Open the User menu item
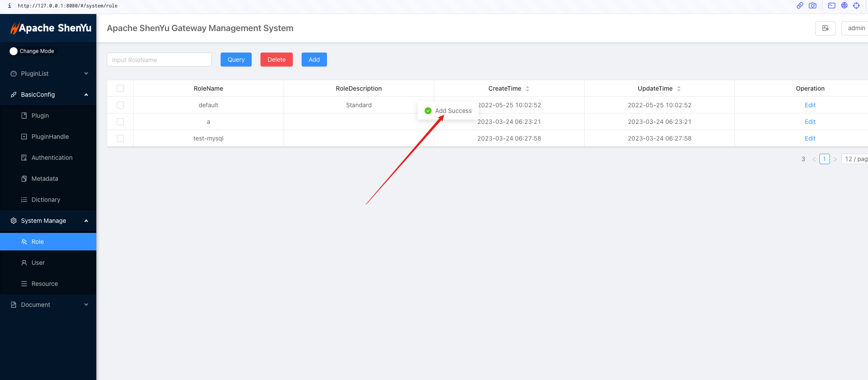This screenshot has height=380, width=868. [x=48, y=263]
